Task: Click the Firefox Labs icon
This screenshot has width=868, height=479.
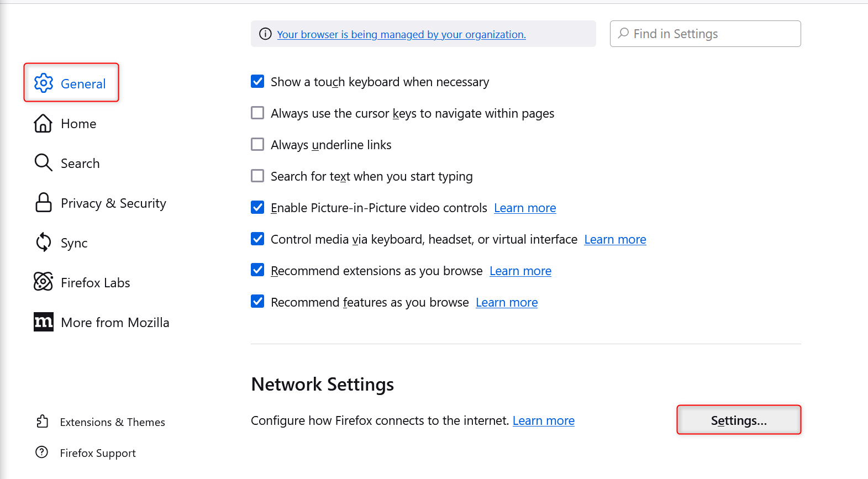Action: pos(43,282)
